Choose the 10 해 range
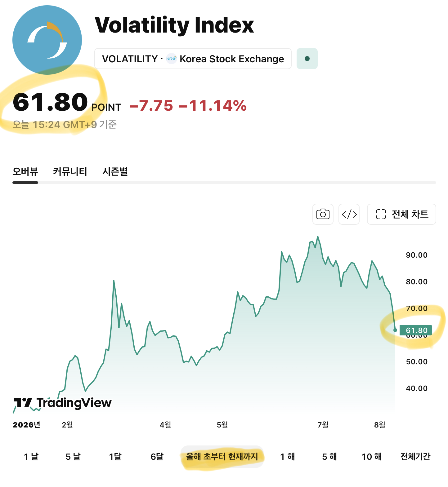The width and height of the screenshot is (448, 487). 372,457
